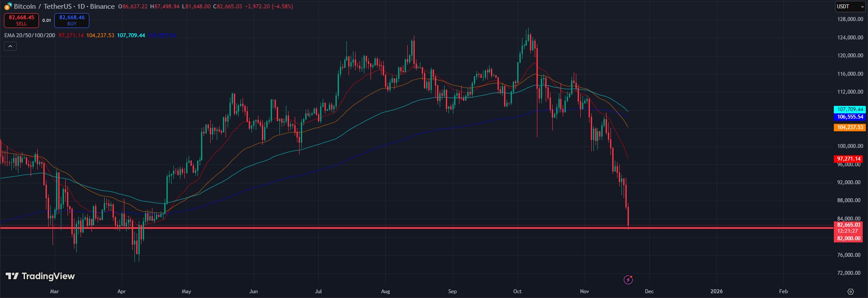The width and height of the screenshot is (868, 298).
Task: Click the Aug label on the time axis
Action: tap(385, 291)
